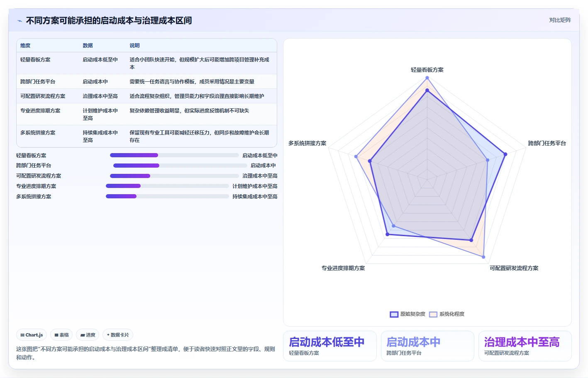Viewport: 588px width, 378px height.
Task: Click light radar point at 可配置研发流程方案 axis
Action: tap(483, 257)
